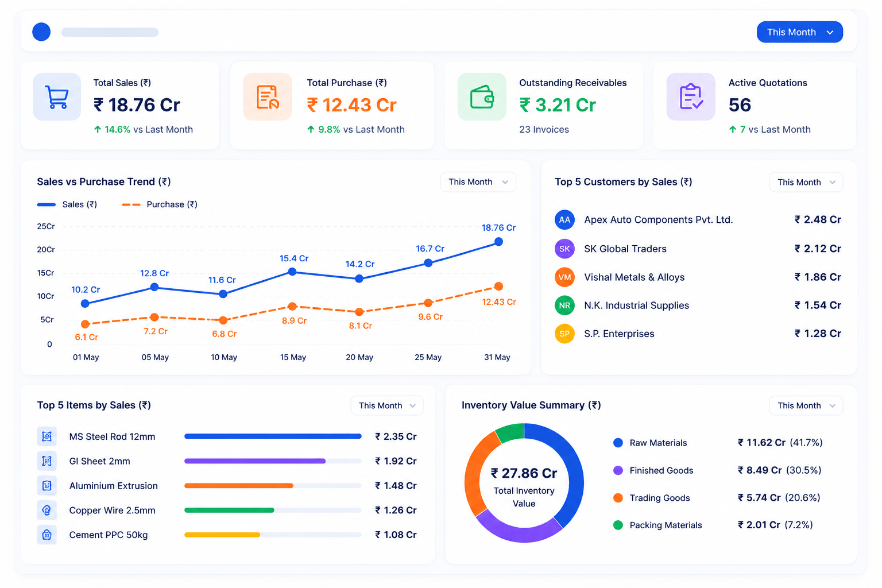This screenshot has height=588, width=882.
Task: Toggle the Sales (₹) legend series
Action: pyautogui.click(x=67, y=204)
